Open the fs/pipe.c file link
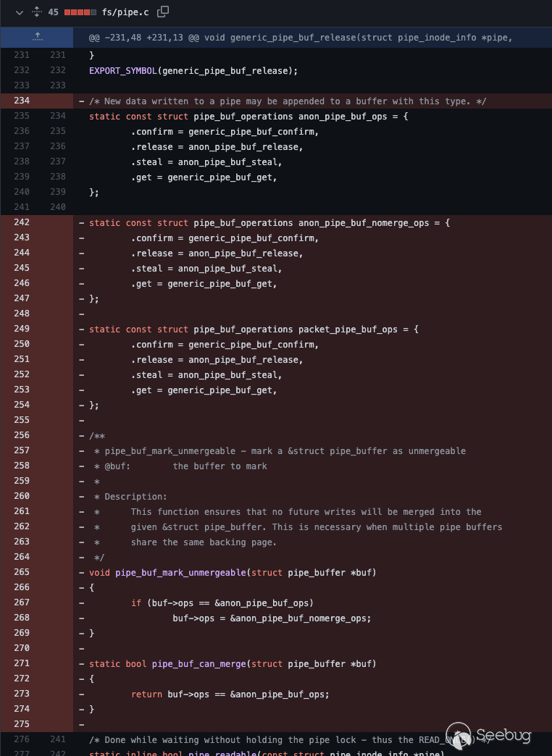The image size is (552, 756). pyautogui.click(x=126, y=12)
